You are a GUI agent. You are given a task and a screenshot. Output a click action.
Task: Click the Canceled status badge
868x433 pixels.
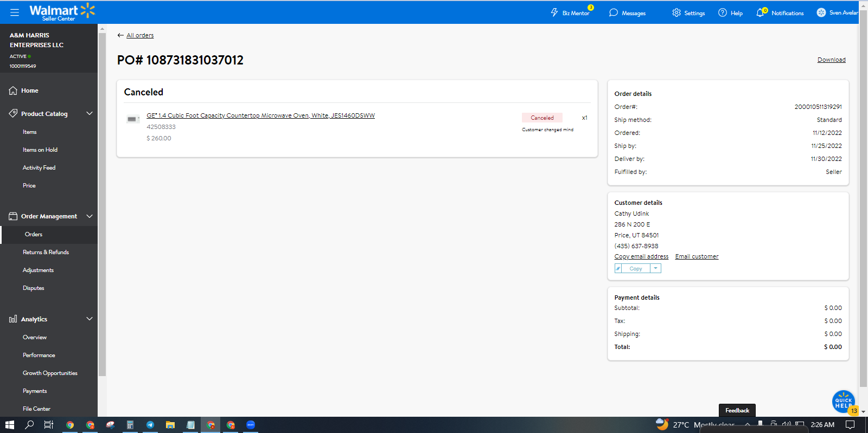pos(542,118)
